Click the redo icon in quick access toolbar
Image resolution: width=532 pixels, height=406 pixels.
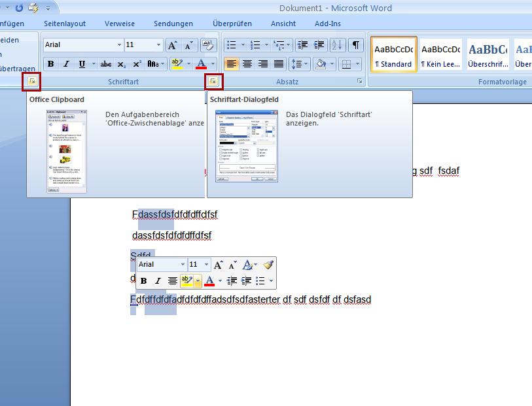[x=19, y=7]
